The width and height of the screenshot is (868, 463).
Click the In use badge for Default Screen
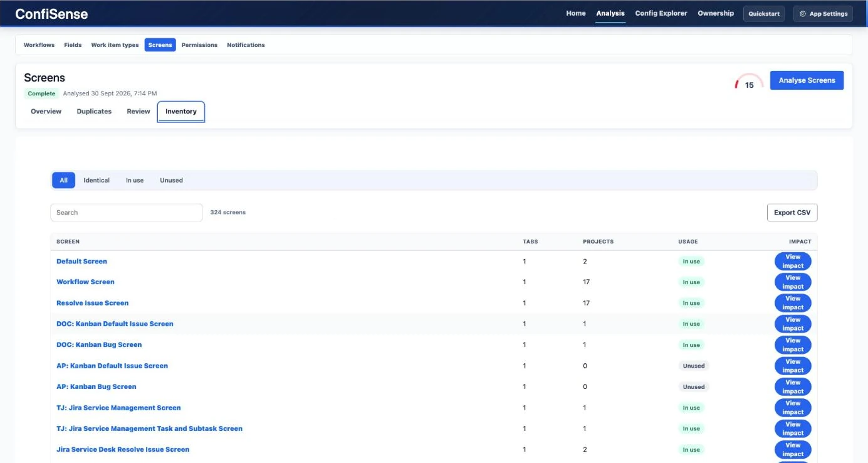[691, 262]
